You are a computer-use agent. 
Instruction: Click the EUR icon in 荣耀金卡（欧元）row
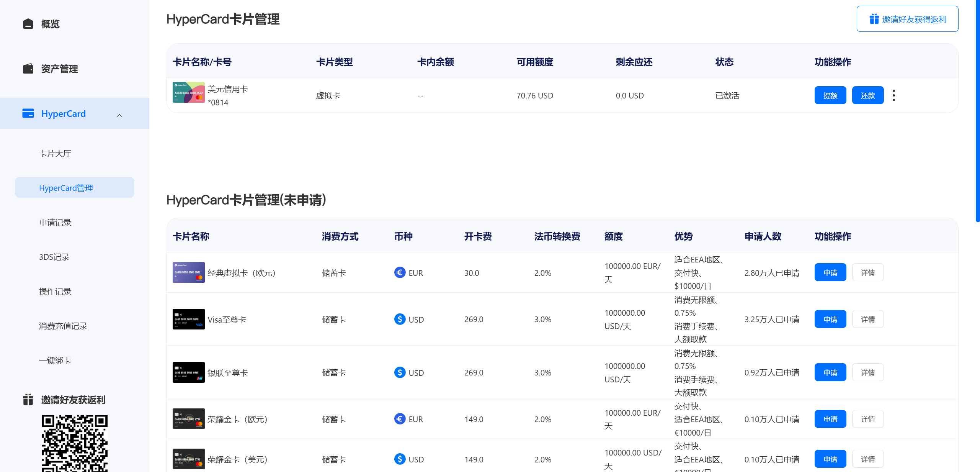[x=400, y=419]
